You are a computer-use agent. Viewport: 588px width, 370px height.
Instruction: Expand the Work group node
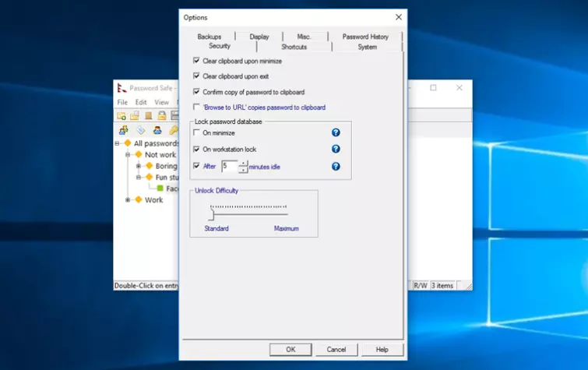pos(128,200)
